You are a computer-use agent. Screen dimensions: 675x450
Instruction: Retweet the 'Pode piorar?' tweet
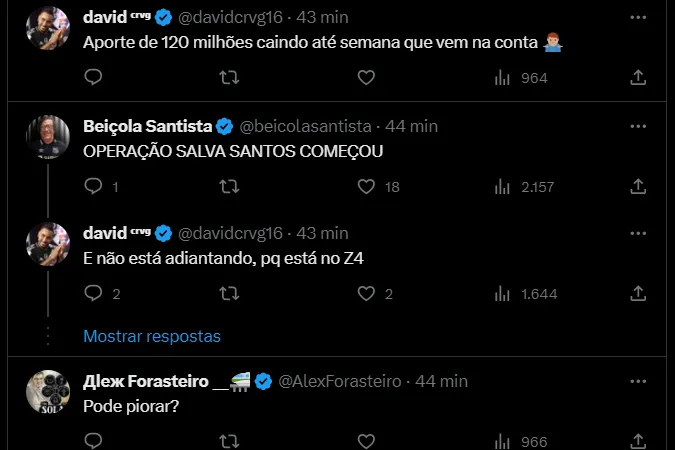(228, 441)
